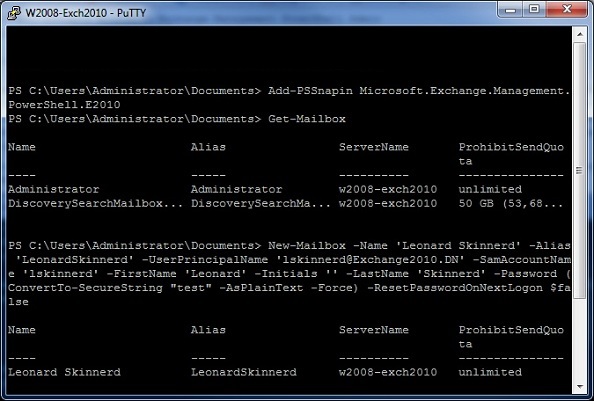This screenshot has height=401, width=594.
Task: Minimize the PuTTY window
Action: (x=511, y=9)
